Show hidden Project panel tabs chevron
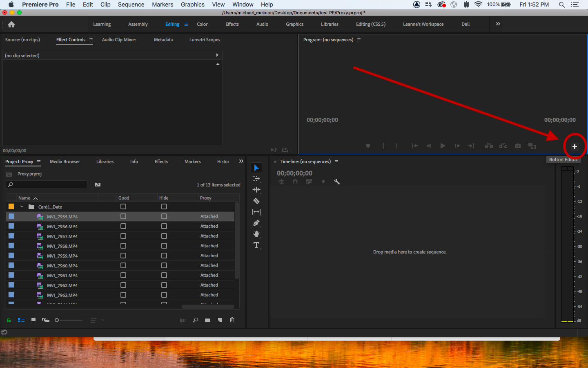 pos(241,162)
